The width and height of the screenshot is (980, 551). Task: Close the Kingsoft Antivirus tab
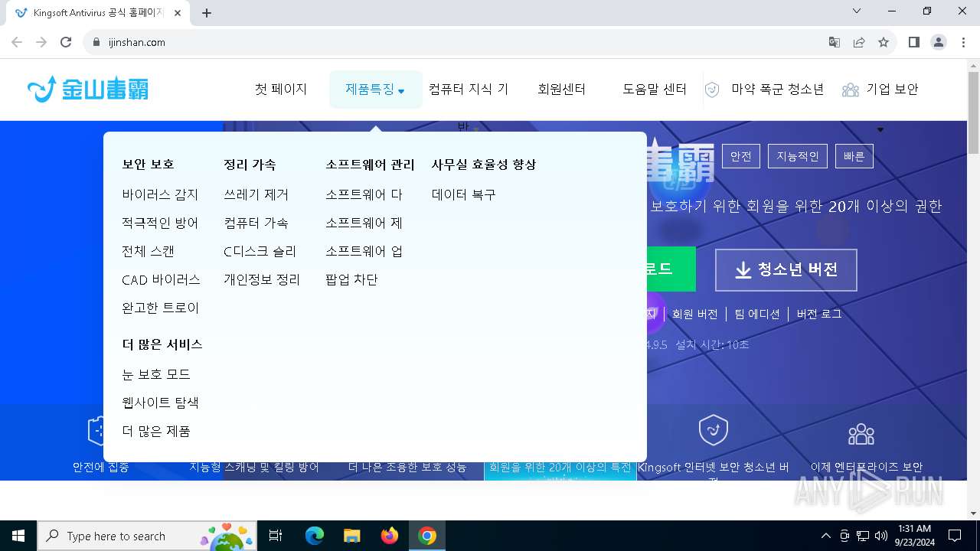[x=178, y=13]
